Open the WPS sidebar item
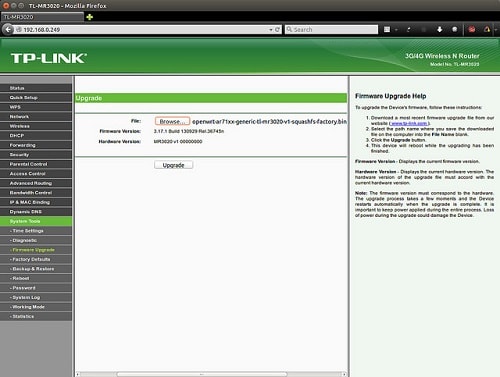The height and width of the screenshot is (377, 500). (x=36, y=107)
